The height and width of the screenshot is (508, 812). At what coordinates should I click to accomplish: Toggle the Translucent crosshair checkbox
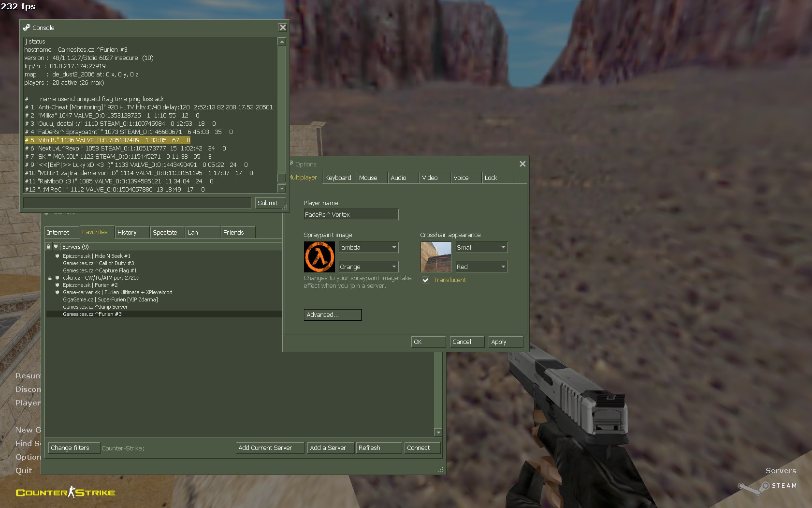426,280
